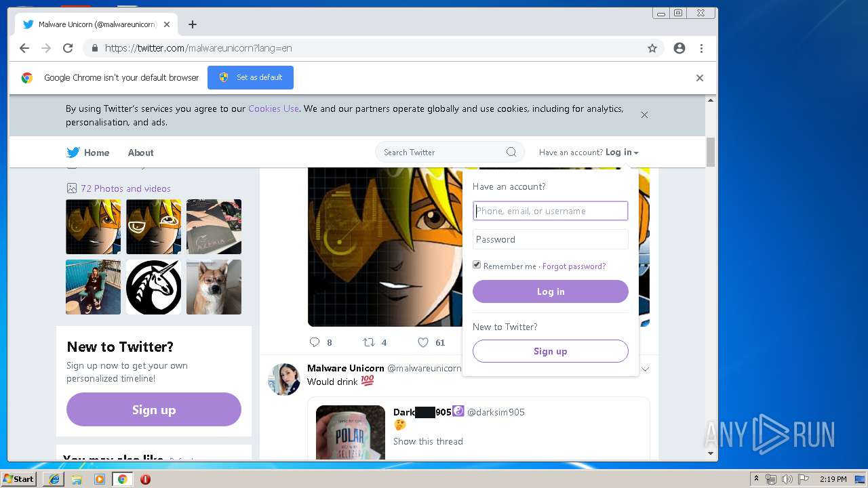Click the reply icon with 8 replies
This screenshot has width=868, height=488.
coord(314,342)
